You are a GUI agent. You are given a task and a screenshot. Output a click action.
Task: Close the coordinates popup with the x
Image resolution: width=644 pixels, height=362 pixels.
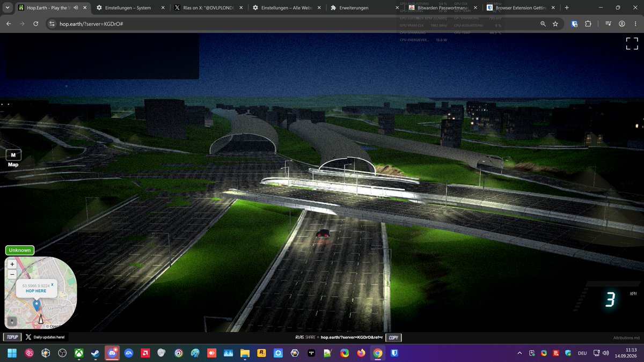[52, 284]
